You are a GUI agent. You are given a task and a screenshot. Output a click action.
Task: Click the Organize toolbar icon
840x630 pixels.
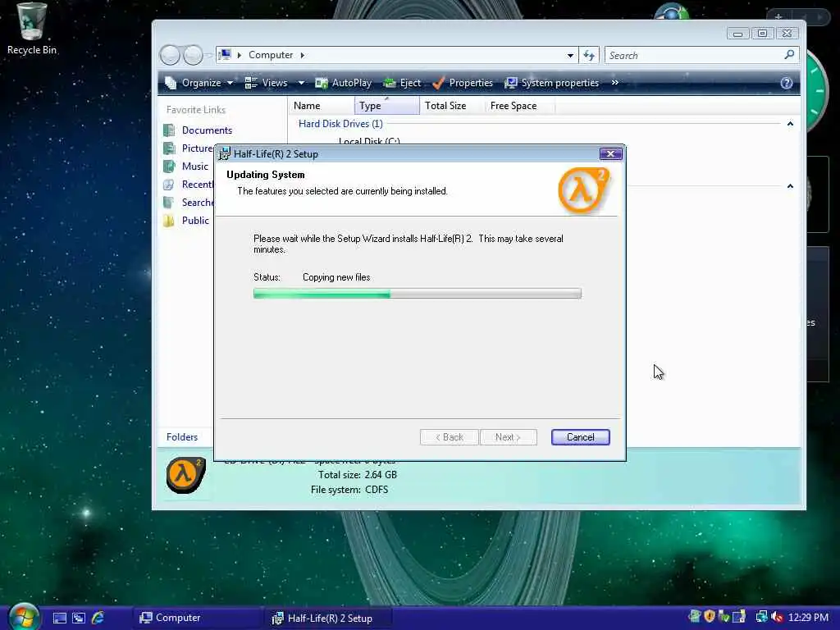171,83
